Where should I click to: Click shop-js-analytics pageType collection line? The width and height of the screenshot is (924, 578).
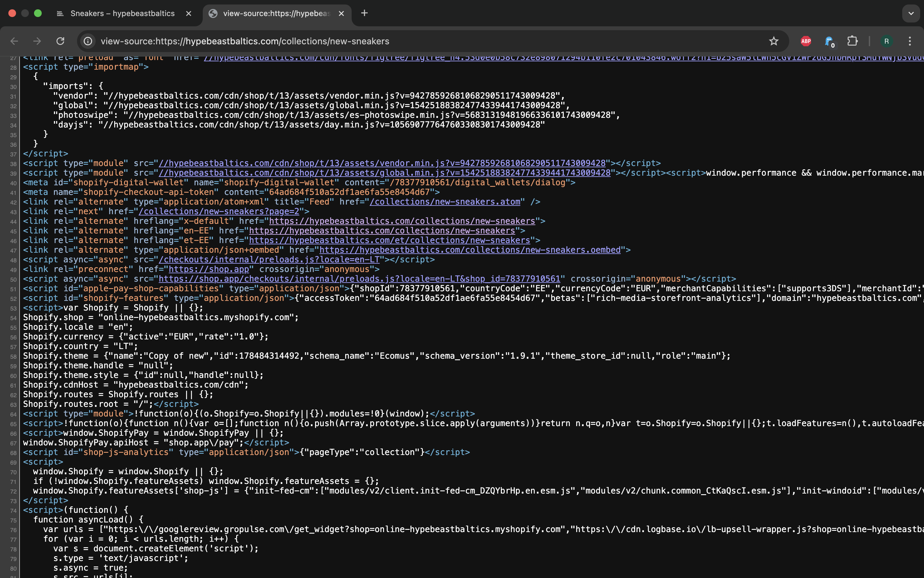point(246,452)
